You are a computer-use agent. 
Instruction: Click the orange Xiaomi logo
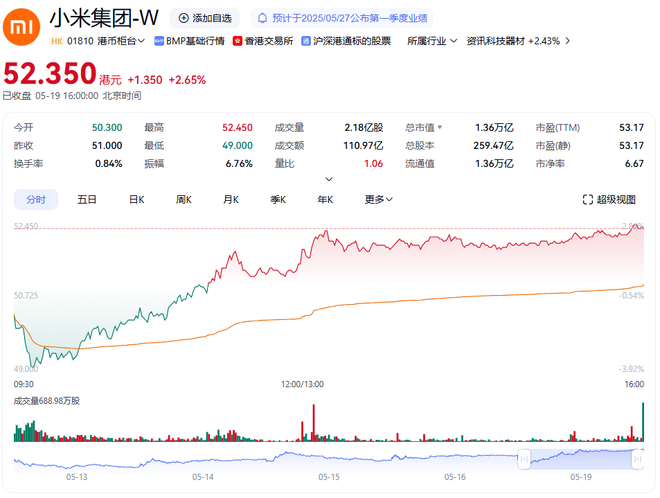(21, 26)
